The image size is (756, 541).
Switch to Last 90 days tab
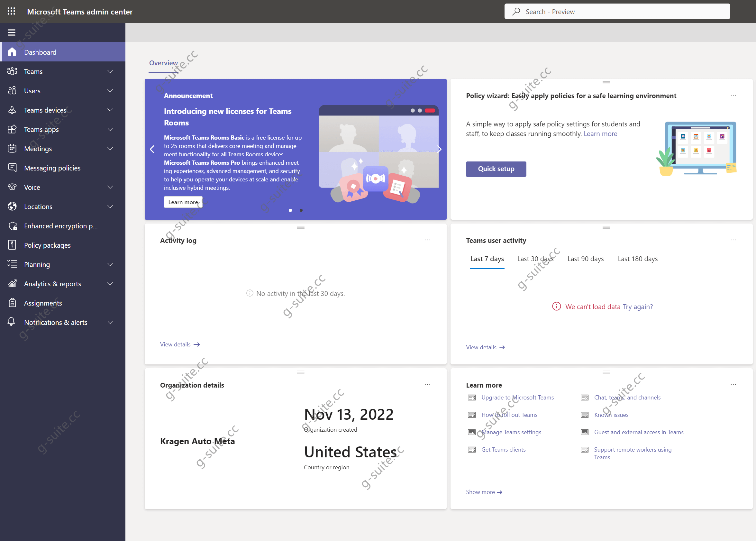pyautogui.click(x=586, y=259)
